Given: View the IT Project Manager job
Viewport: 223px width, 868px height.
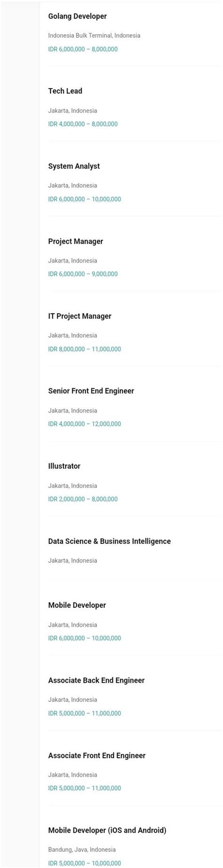Looking at the screenshot, I should (80, 316).
